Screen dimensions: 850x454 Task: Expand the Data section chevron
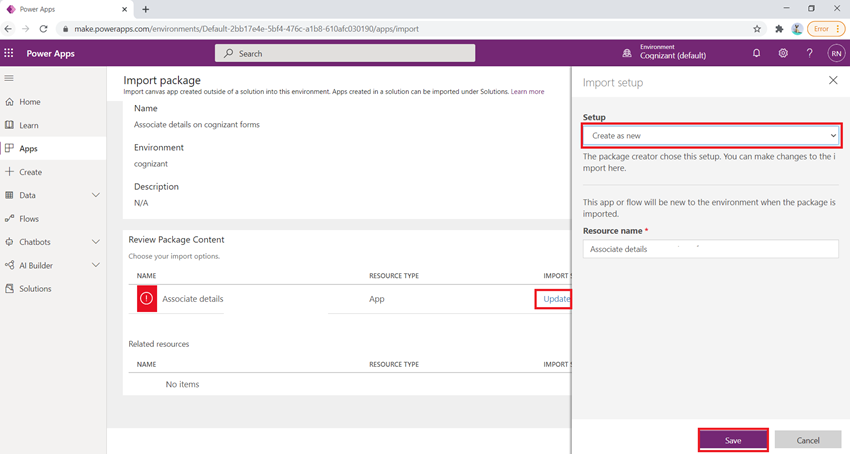pos(95,195)
